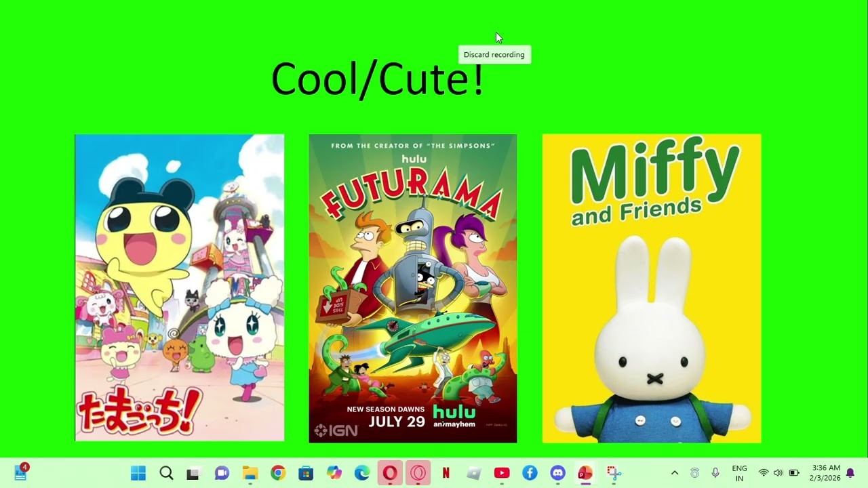Switch to PowerPoint in the taskbar
This screenshot has height=488, width=868.
585,473
